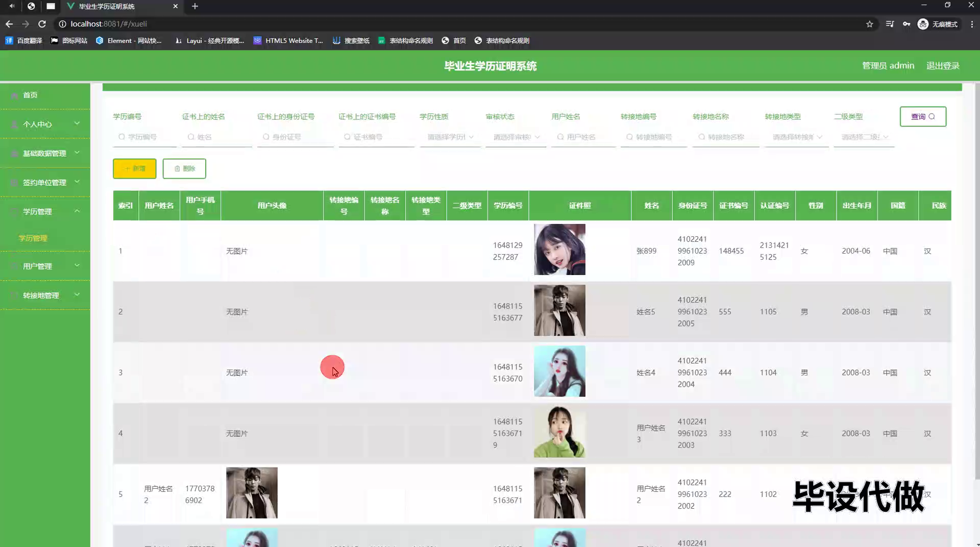Click the address bar URL
980x547 pixels.
tap(109, 24)
